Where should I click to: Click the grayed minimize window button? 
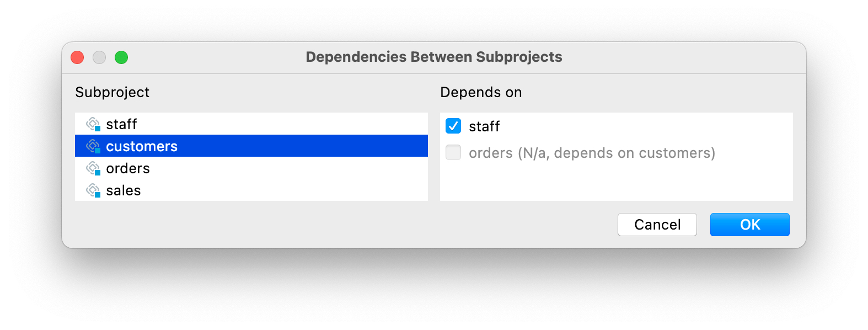(x=99, y=57)
